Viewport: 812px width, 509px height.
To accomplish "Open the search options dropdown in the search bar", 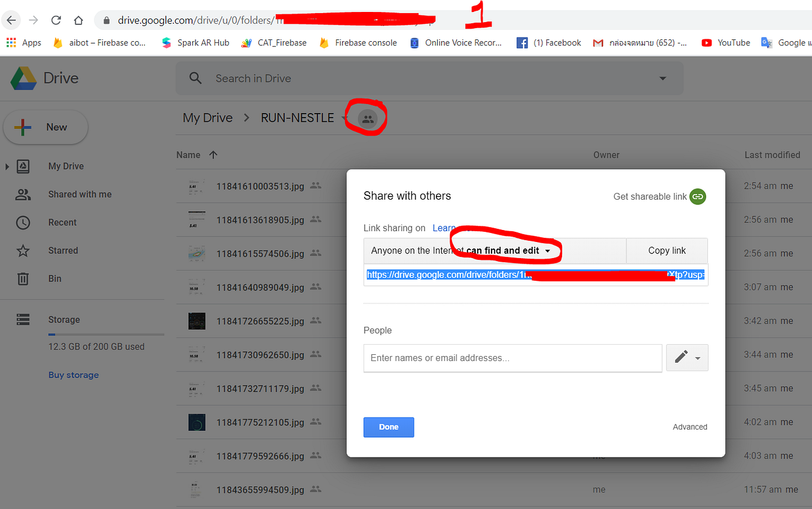I will tap(662, 78).
